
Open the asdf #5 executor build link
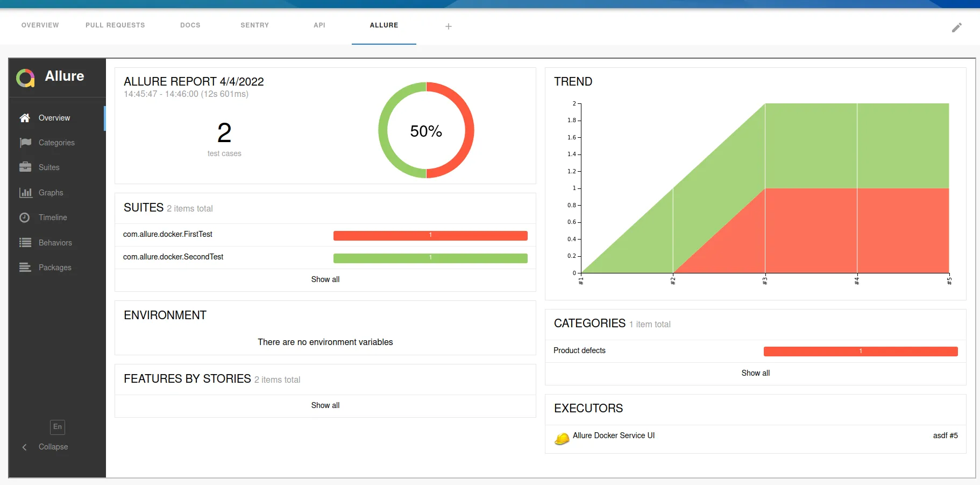[x=945, y=435]
